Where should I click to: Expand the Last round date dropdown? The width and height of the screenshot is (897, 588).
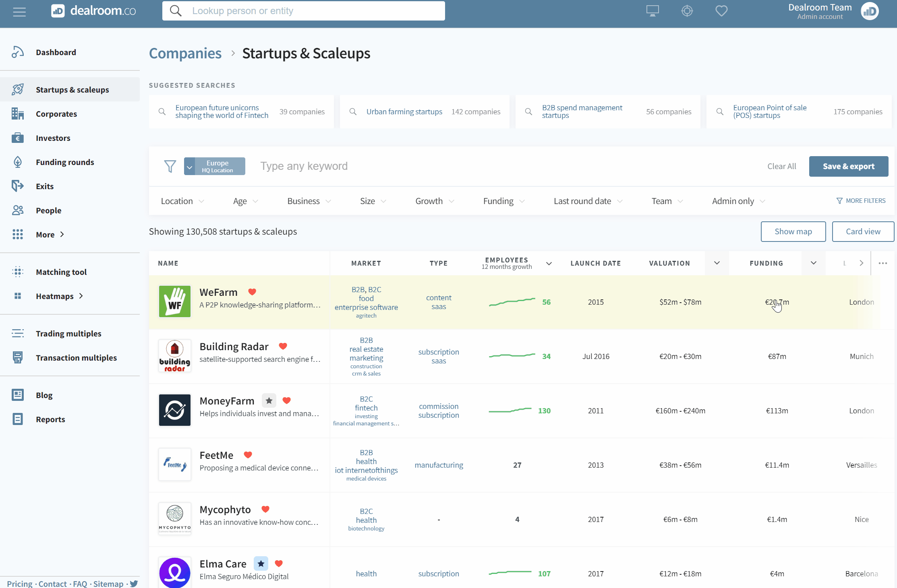tap(588, 201)
